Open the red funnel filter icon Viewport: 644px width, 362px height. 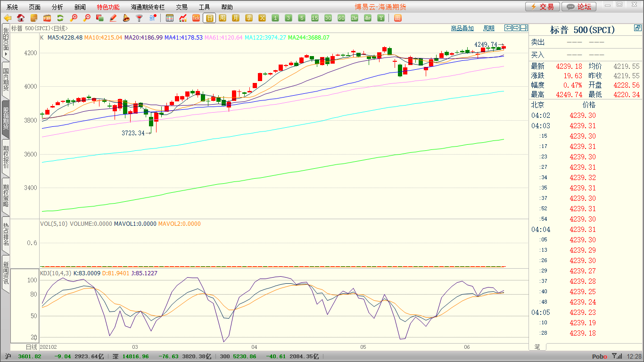(139, 18)
